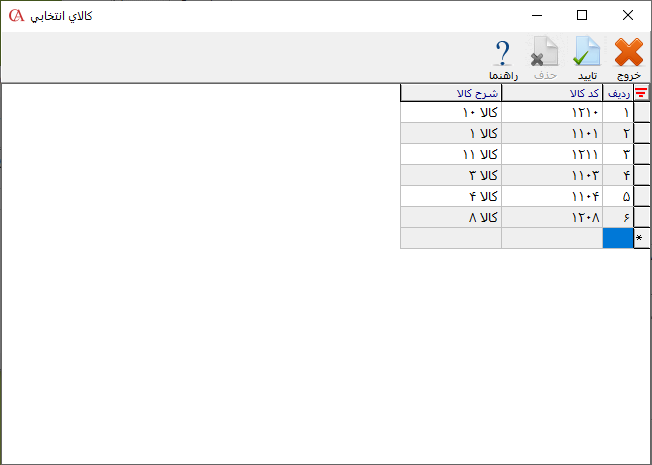Click the کالا ۳ description cell

450,176
